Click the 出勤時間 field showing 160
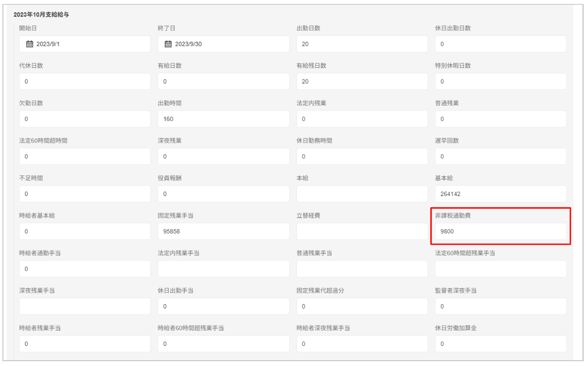This screenshot has height=366, width=588. pos(223,119)
